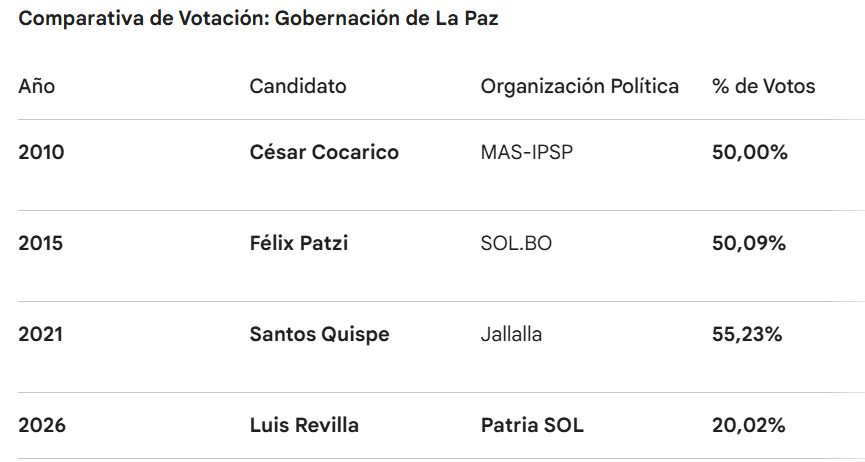The image size is (865, 462).
Task: Click the Luis Revilla candidate name
Action: point(304,425)
